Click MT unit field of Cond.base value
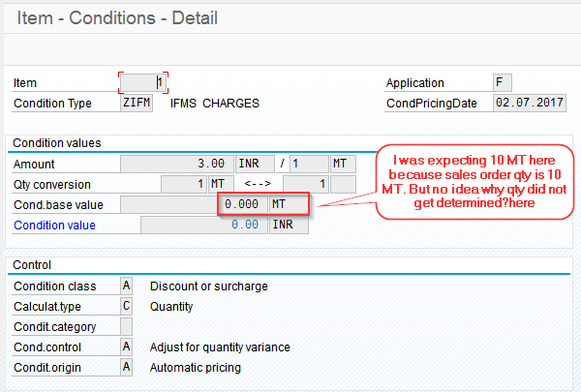This screenshot has height=392, width=581. [x=289, y=204]
